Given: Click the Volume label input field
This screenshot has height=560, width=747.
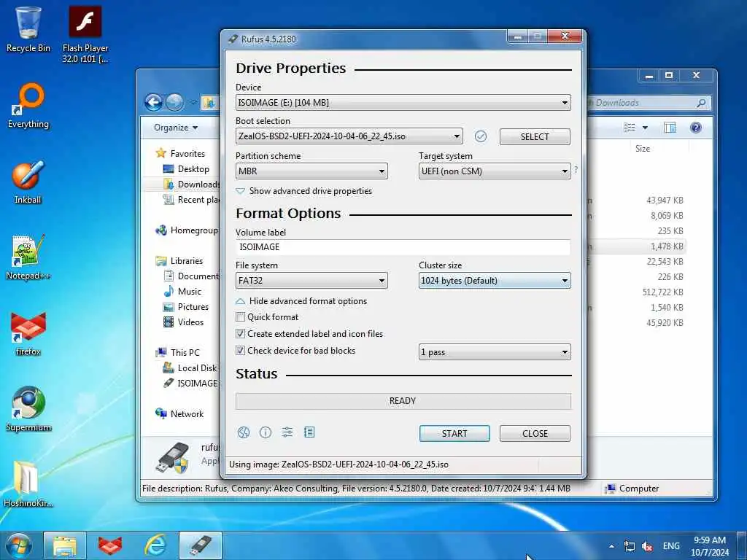Looking at the screenshot, I should (403, 247).
